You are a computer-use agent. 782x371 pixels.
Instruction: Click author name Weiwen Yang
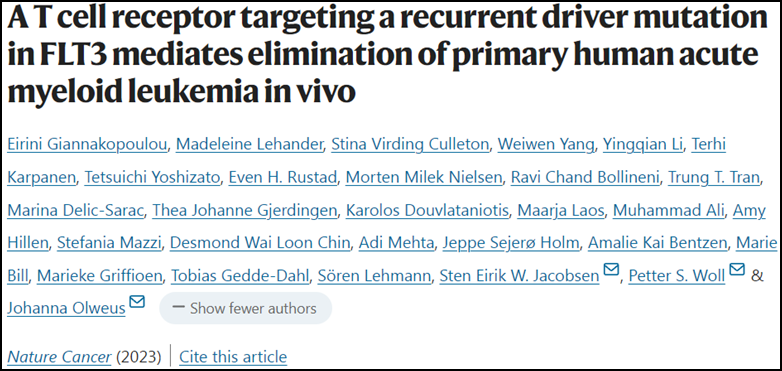click(x=546, y=145)
